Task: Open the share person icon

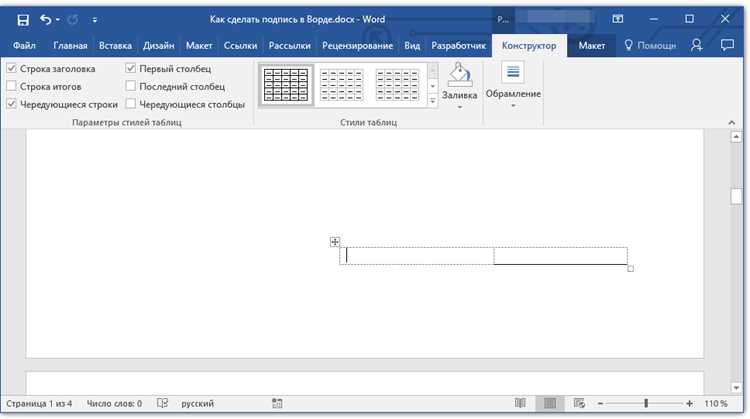Action: 696,45
